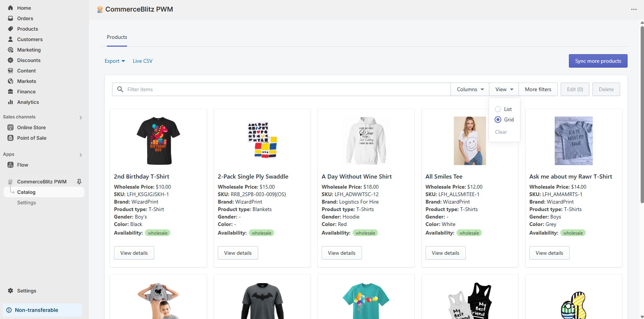
Task: Click the Online Store icon
Action: pyautogui.click(x=10, y=127)
